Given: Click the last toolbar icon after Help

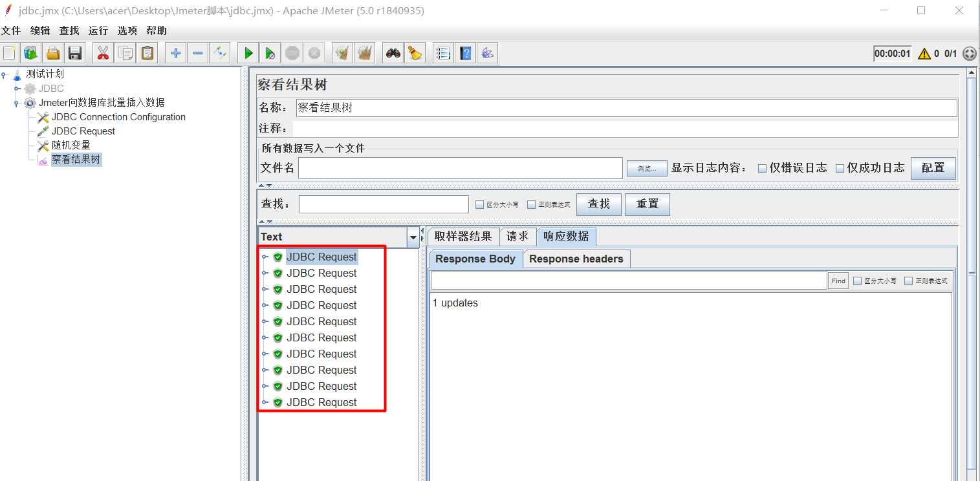Looking at the screenshot, I should 487,53.
